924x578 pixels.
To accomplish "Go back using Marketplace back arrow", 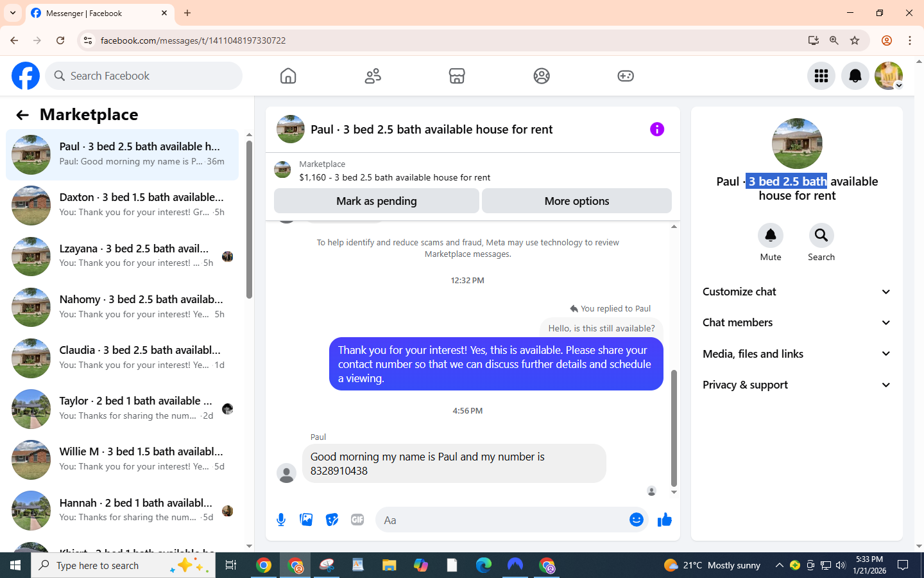I will point(22,115).
